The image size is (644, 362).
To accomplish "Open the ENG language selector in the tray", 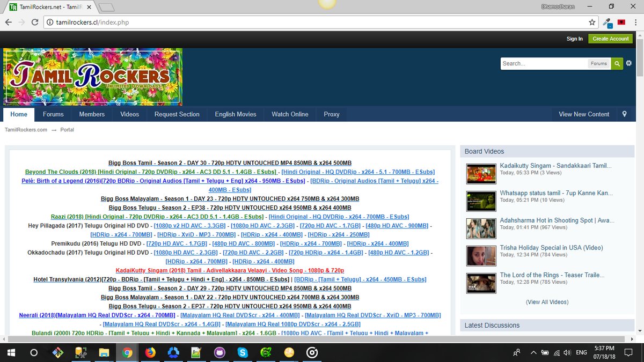I will (x=581, y=352).
